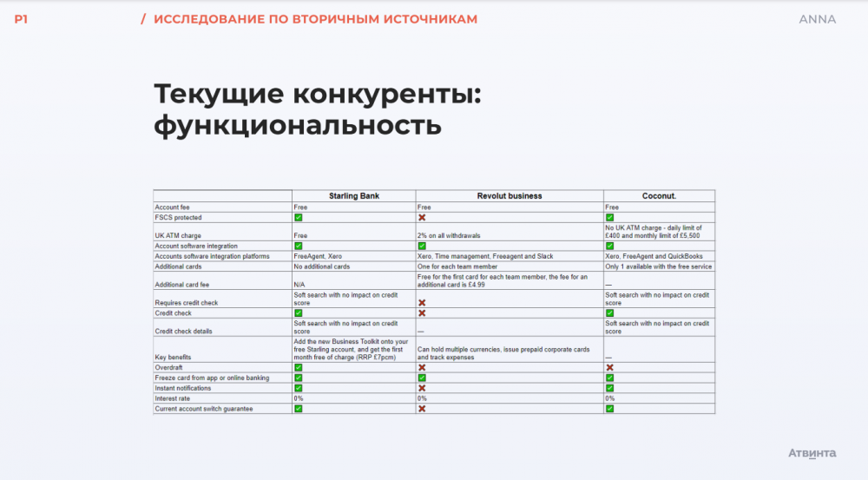The height and width of the screenshot is (480, 868).
Task: Select the Interest rate row label
Action: (x=172, y=398)
